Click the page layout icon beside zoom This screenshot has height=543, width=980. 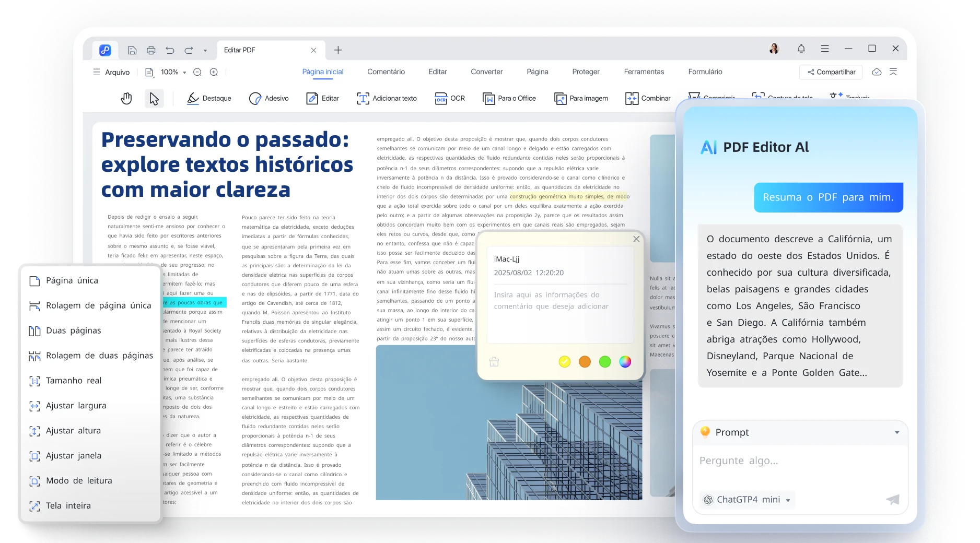(x=149, y=72)
